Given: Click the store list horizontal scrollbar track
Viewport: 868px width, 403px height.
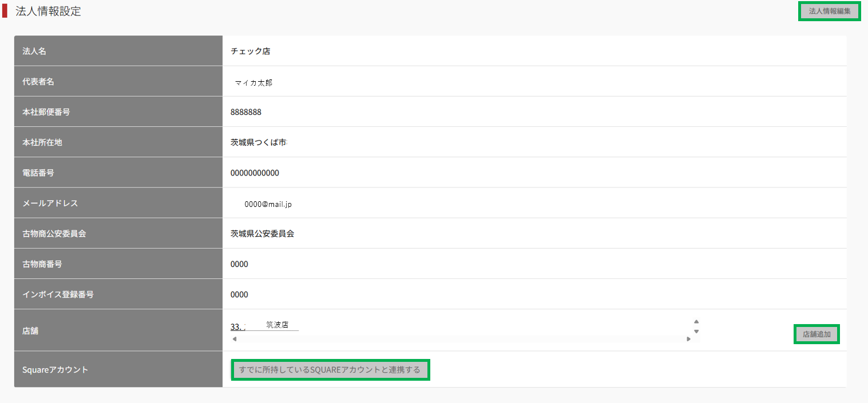Looking at the screenshot, I should (461, 339).
